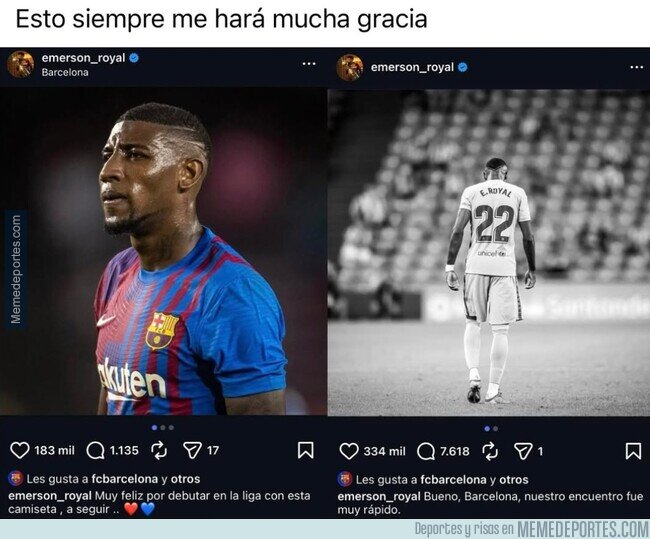This screenshot has width=650, height=539.
Task: Open fcbarcelona in left post's likes line
Action: click(125, 479)
